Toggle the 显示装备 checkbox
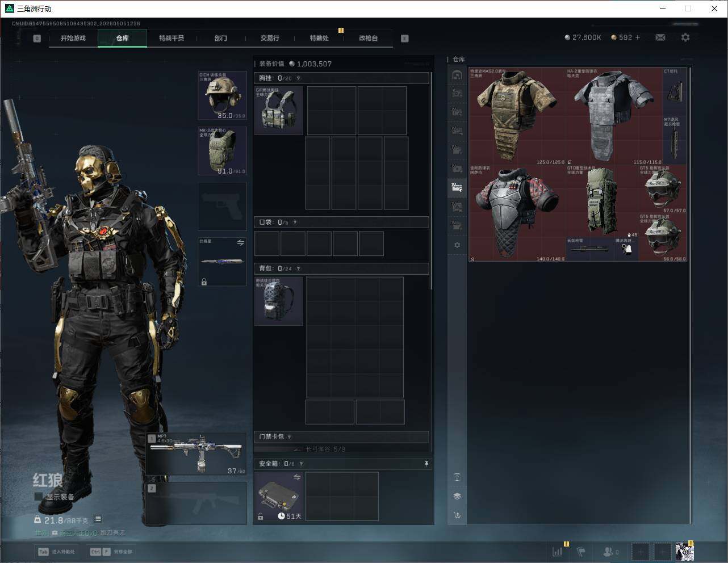Image resolution: width=728 pixels, height=563 pixels. [39, 497]
